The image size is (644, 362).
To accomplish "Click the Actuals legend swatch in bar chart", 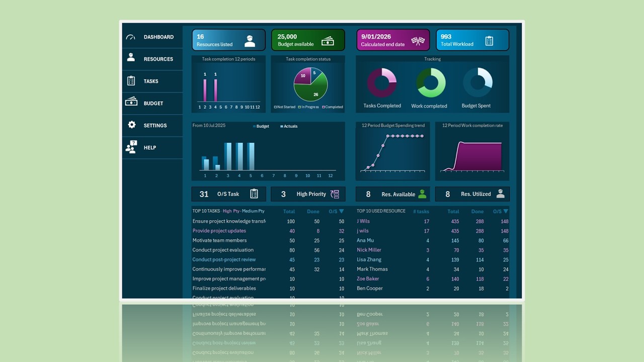I will point(281,127).
